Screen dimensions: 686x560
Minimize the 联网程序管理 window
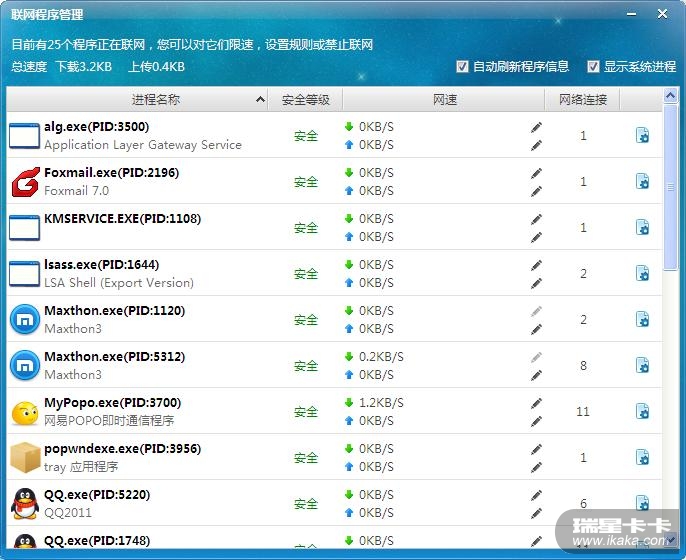tap(631, 14)
